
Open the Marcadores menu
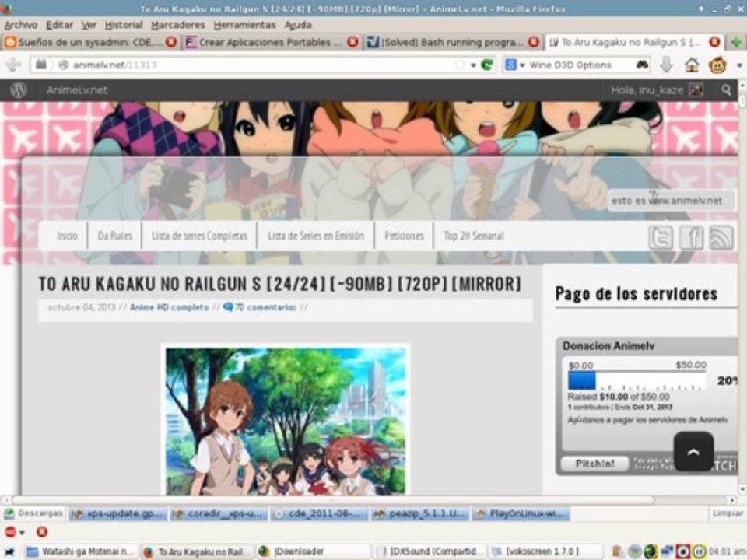coord(177,25)
